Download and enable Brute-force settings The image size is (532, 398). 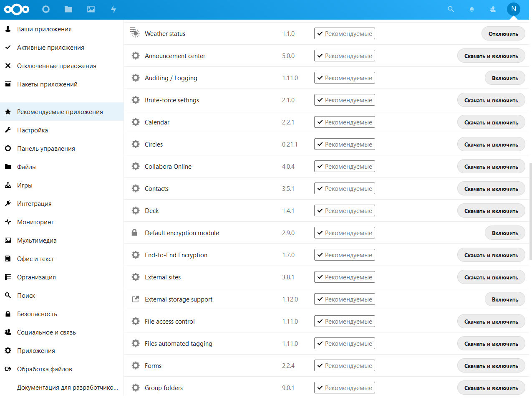click(491, 100)
